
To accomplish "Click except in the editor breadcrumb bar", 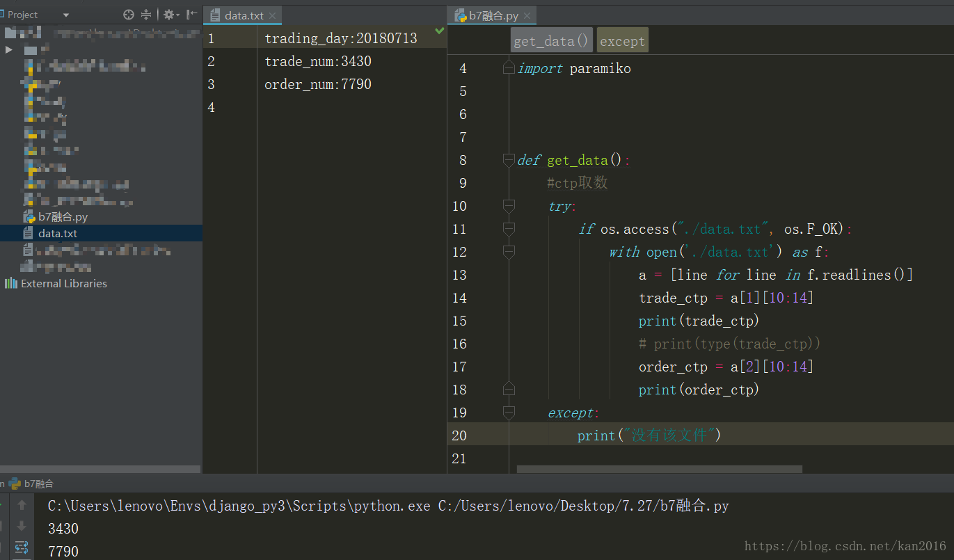I will tap(622, 40).
